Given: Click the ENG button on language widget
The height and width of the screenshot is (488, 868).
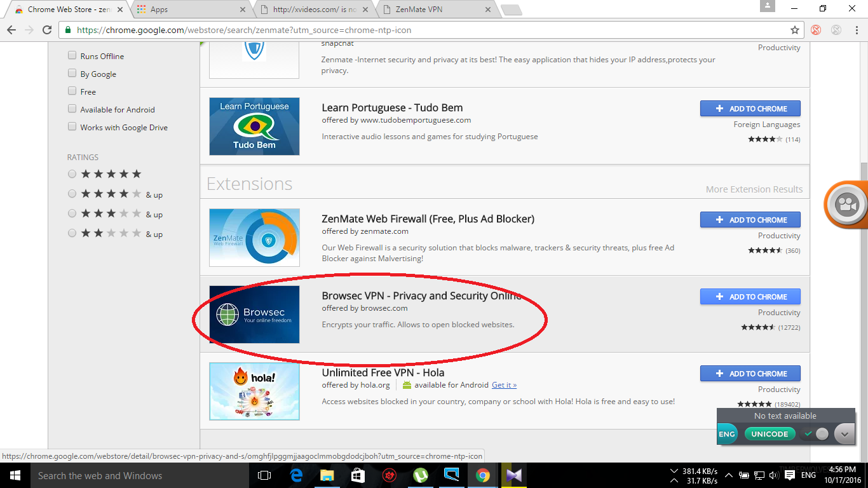Looking at the screenshot, I should pos(727,434).
